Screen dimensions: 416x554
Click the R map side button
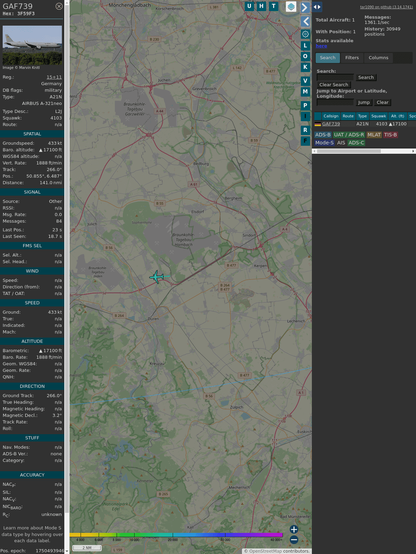[x=305, y=130]
